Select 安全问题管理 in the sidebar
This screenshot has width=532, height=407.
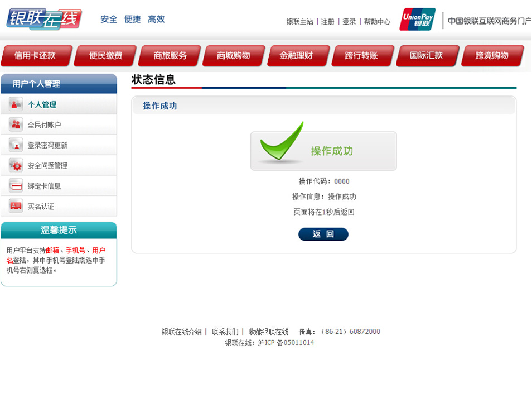coord(59,165)
